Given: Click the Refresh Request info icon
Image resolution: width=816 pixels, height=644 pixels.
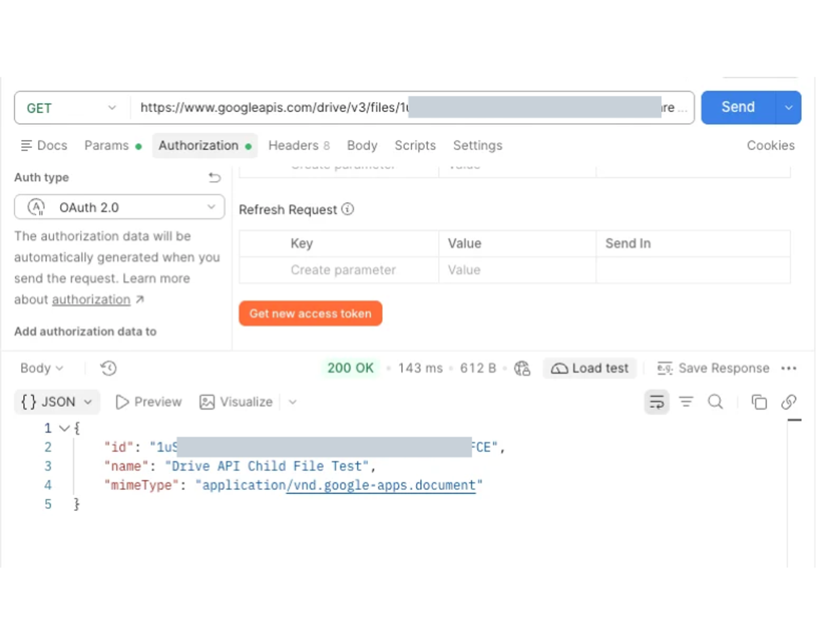Looking at the screenshot, I should click(x=348, y=210).
